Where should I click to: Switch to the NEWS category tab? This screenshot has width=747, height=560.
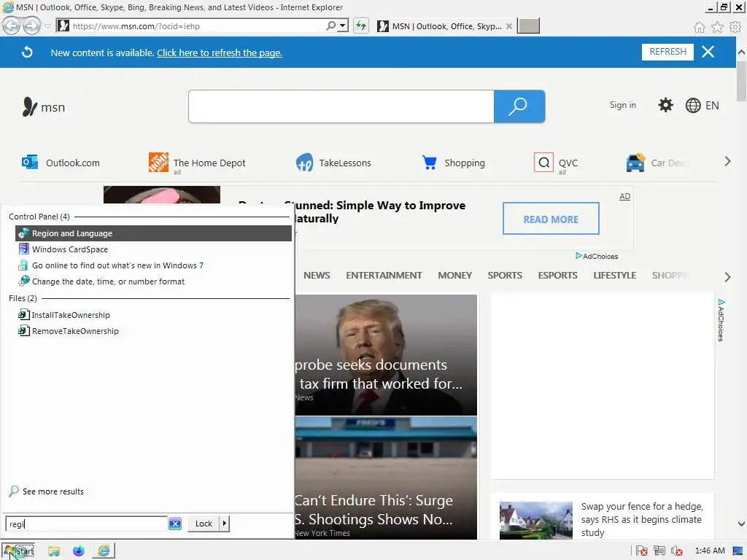pyautogui.click(x=317, y=275)
